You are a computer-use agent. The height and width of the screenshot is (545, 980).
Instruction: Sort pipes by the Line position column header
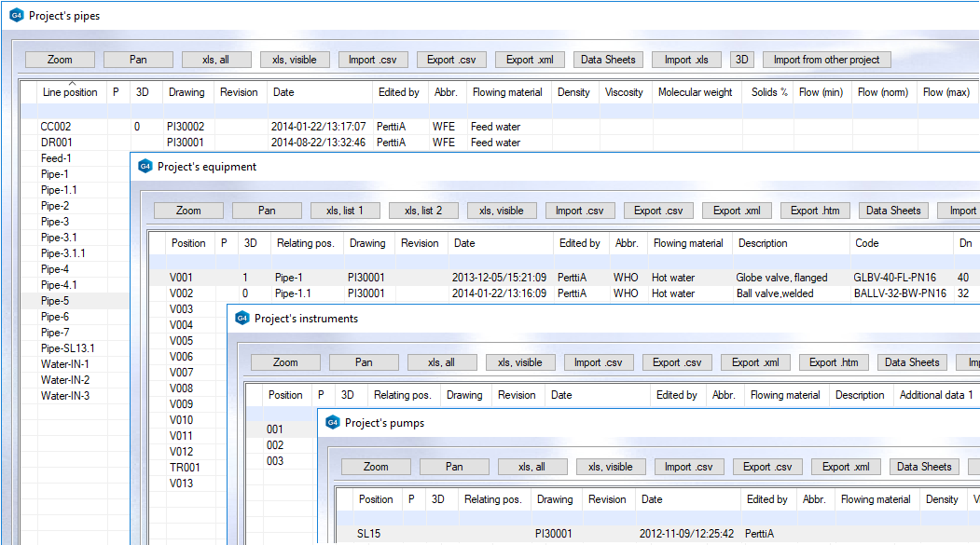point(69,92)
